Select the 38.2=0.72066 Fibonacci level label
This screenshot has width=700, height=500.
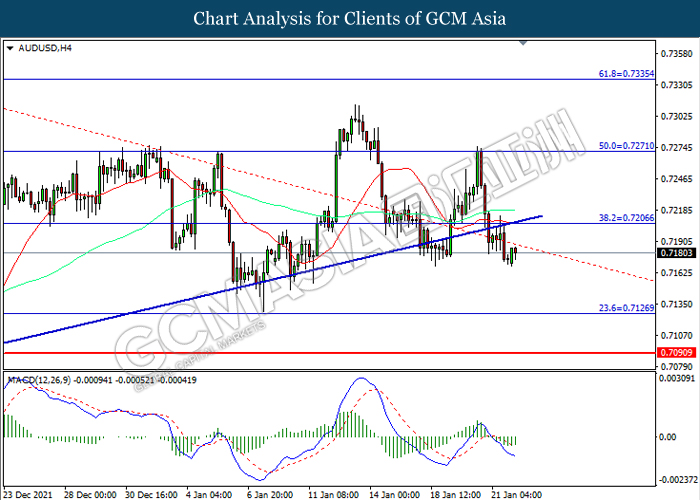tap(626, 218)
